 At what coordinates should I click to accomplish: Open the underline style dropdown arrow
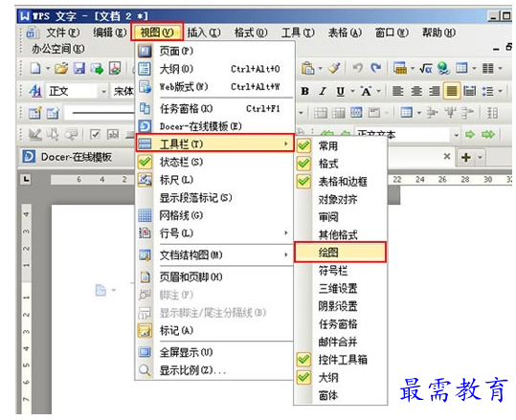click(352, 91)
